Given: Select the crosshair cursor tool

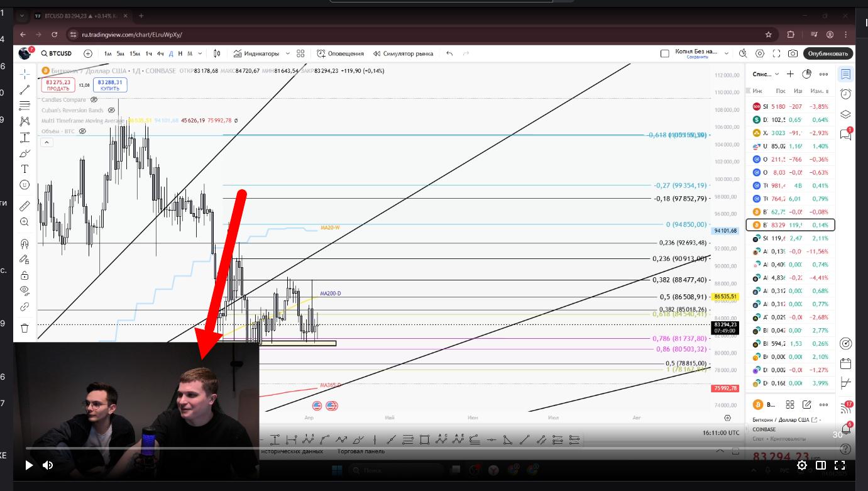Looking at the screenshot, I should (x=25, y=74).
